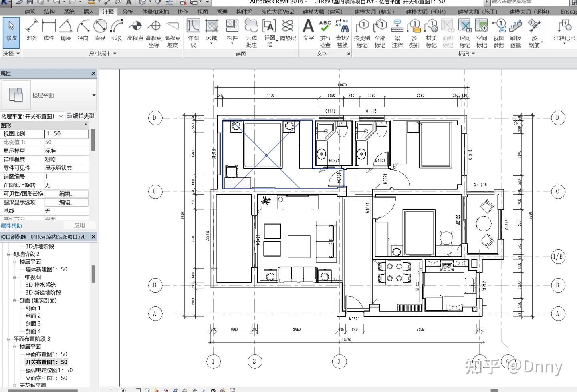Choose the 房间标记 room tag tool
This screenshot has width=577, height=392.
click(465, 34)
